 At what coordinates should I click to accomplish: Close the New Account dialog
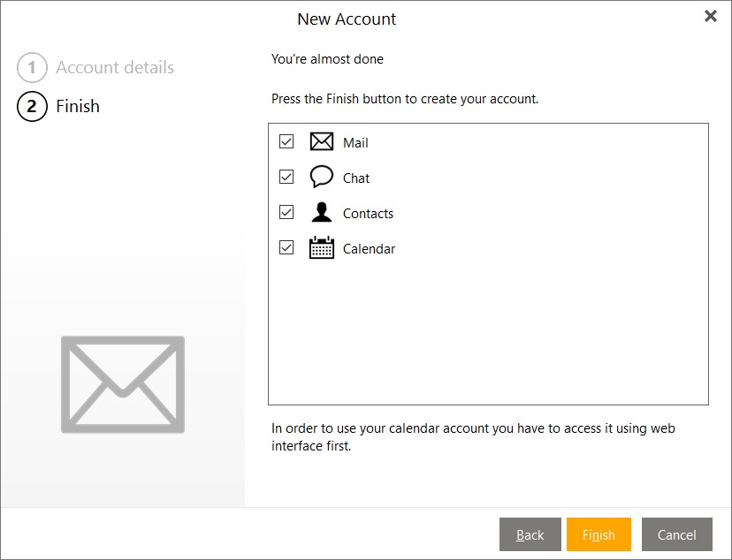coord(710,17)
